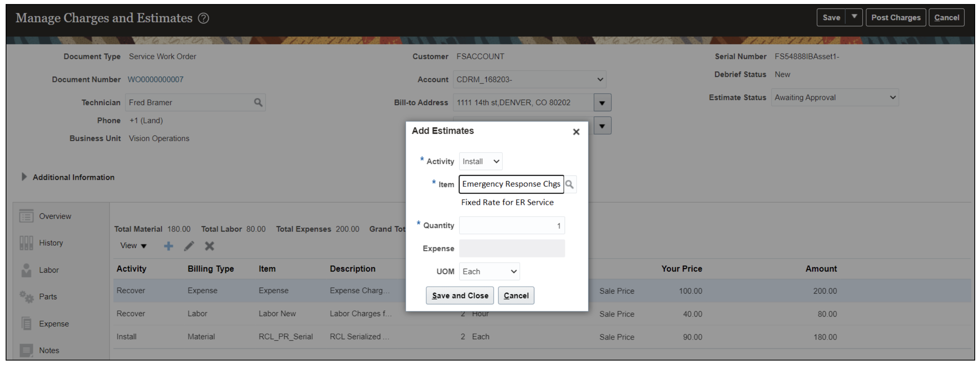This screenshot has height=367, width=980.
Task: Click into the Quantity input field
Action: [x=511, y=225]
